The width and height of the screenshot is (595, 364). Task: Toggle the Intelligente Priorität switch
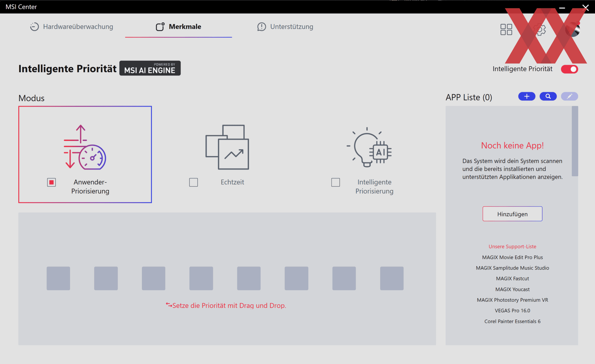click(569, 69)
